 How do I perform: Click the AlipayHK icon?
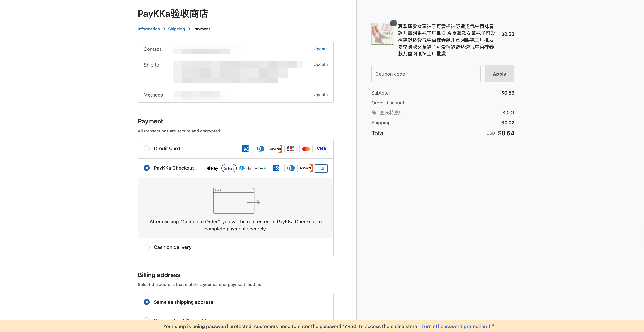(x=261, y=168)
